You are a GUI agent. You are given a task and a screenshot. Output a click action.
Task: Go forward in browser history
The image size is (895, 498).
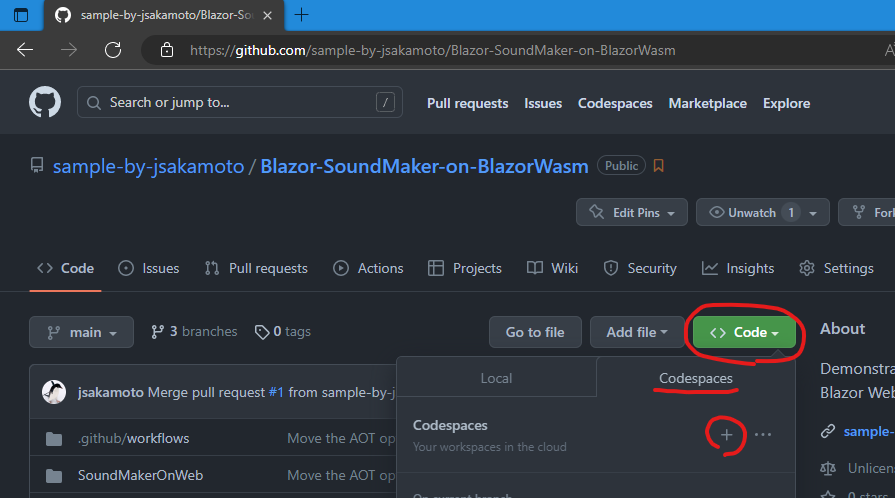click(x=69, y=50)
